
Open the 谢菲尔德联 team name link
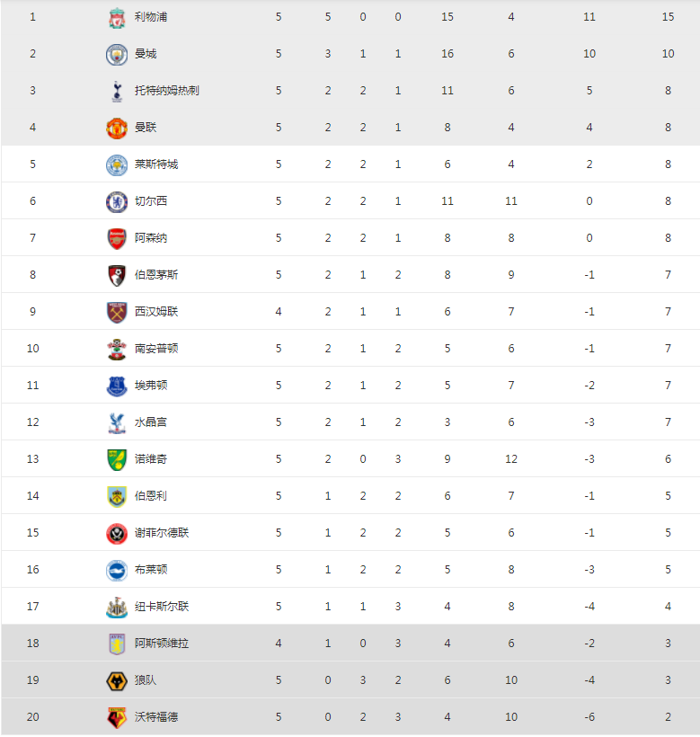tap(162, 533)
